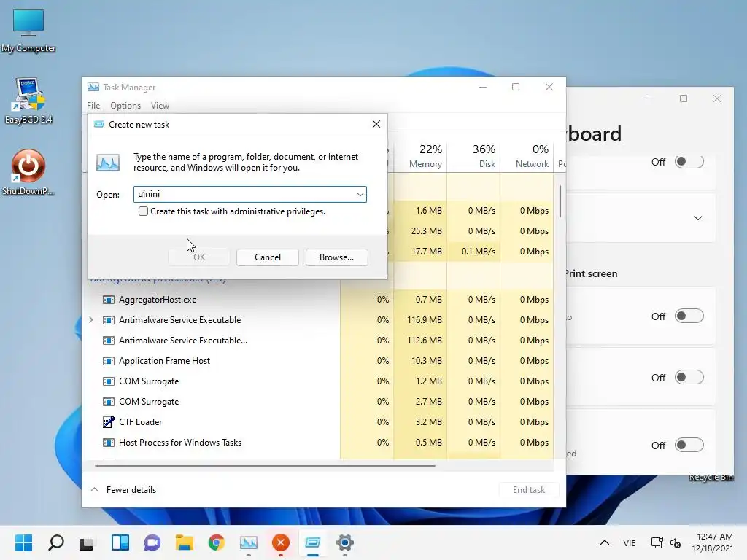Maximize the Task Manager window
The image size is (747, 560).
pos(516,87)
